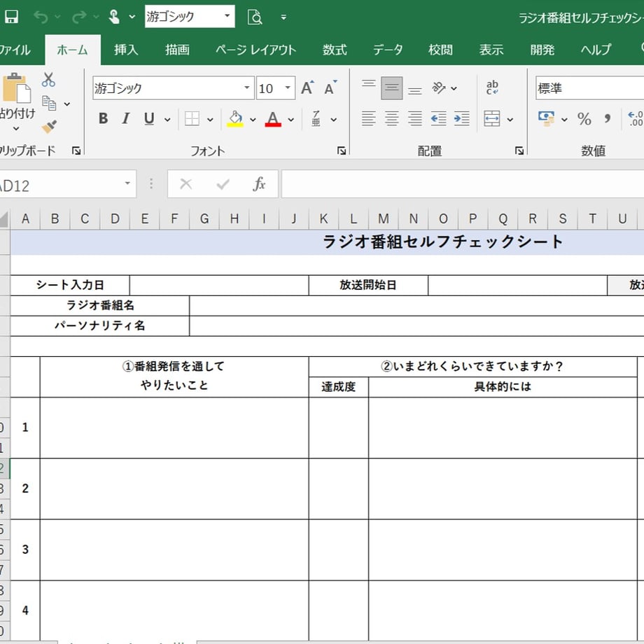Toggle Underline formatting
Viewport: 644px width, 644px height.
pyautogui.click(x=149, y=119)
